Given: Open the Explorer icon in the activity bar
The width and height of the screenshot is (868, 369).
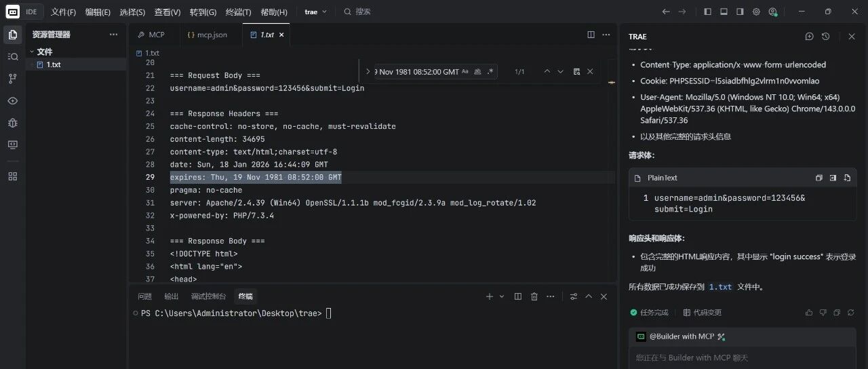Looking at the screenshot, I should coord(12,35).
